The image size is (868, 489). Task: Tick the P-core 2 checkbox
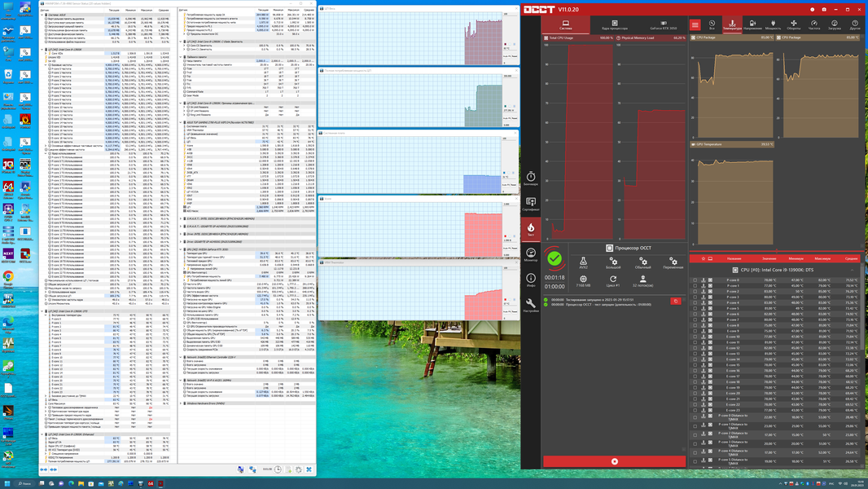(x=695, y=291)
